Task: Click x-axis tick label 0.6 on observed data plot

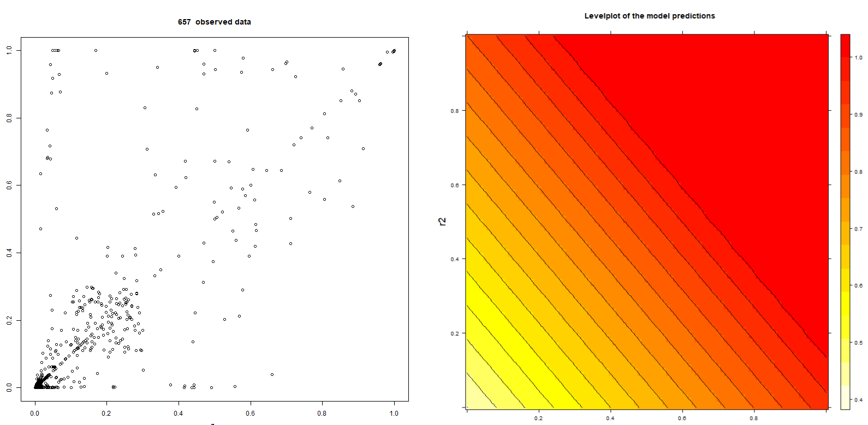Action: pyautogui.click(x=251, y=413)
